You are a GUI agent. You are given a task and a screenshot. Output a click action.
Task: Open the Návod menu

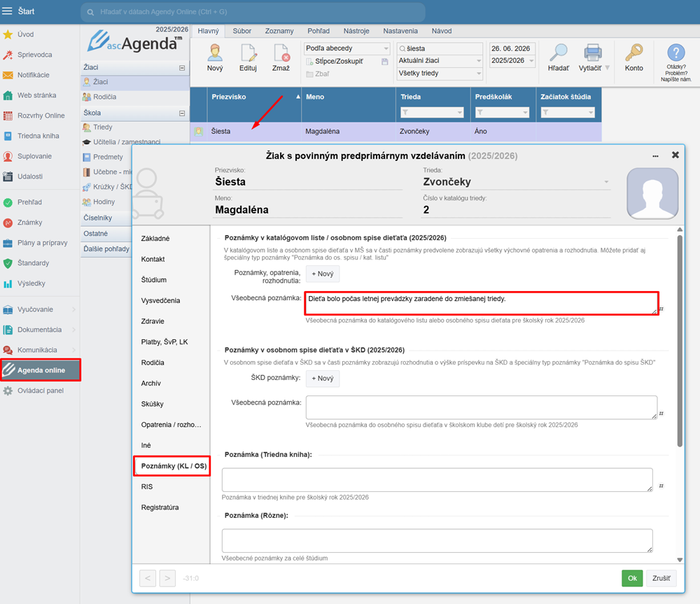point(442,31)
